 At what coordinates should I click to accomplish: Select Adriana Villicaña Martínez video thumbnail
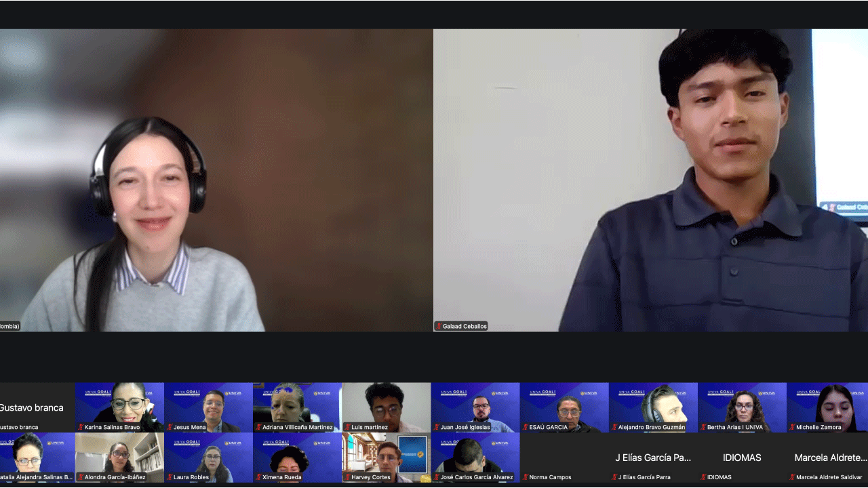tap(297, 407)
